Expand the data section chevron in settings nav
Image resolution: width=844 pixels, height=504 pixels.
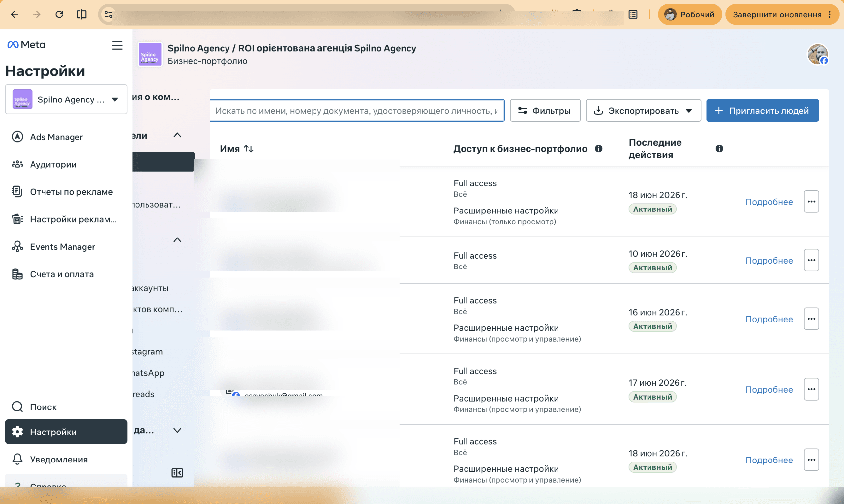click(x=177, y=430)
